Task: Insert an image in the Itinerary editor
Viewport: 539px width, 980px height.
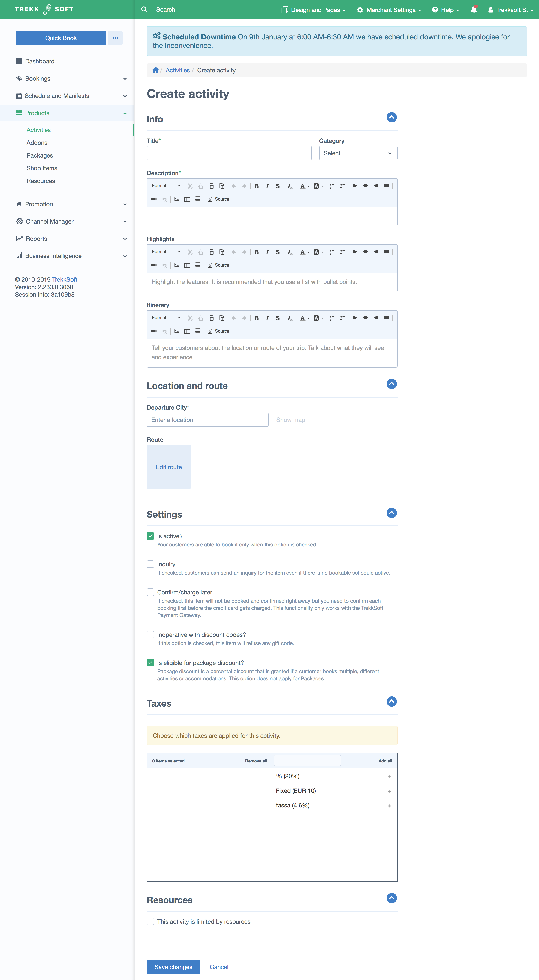Action: click(x=176, y=331)
